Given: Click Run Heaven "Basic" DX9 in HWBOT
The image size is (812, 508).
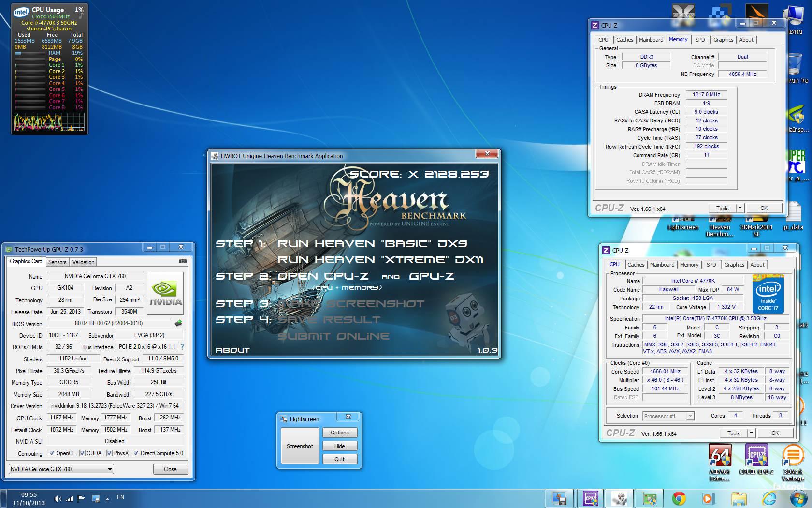Looking at the screenshot, I should pos(372,244).
